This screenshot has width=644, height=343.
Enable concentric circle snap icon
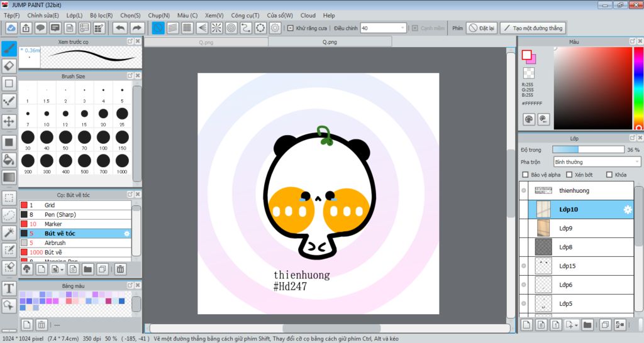(231, 28)
